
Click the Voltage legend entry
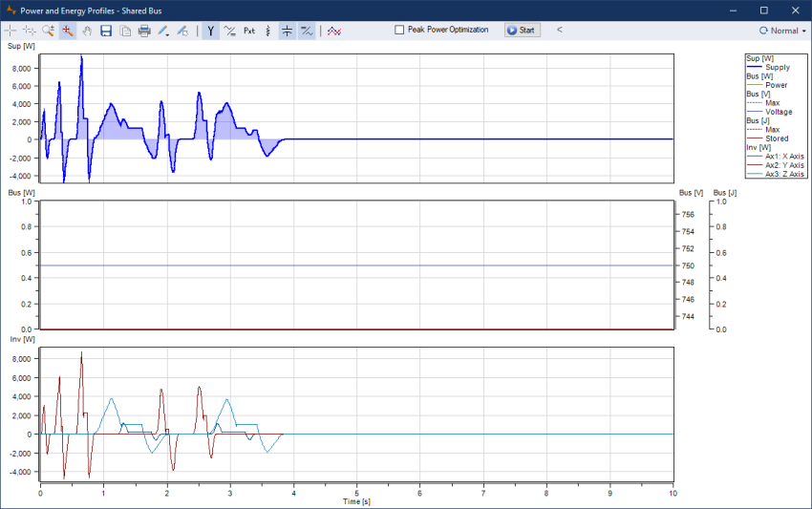click(x=778, y=112)
